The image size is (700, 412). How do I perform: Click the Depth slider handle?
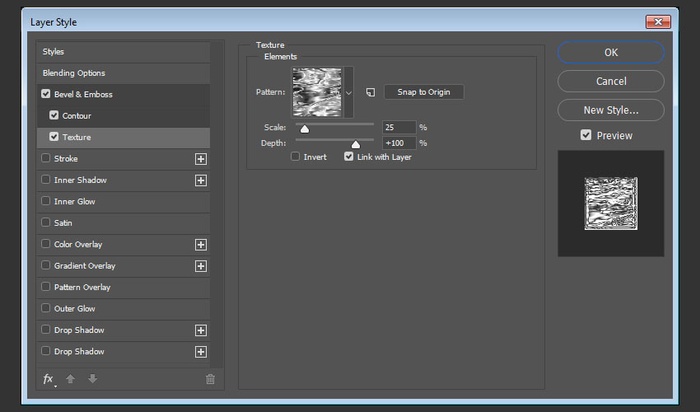[355, 144]
